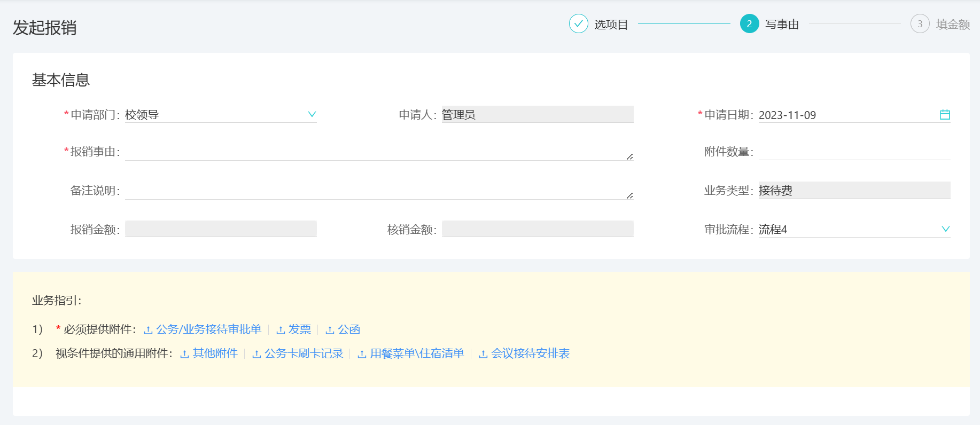Click the 业务类型 field showing 接待费
The image size is (980, 425).
point(854,190)
